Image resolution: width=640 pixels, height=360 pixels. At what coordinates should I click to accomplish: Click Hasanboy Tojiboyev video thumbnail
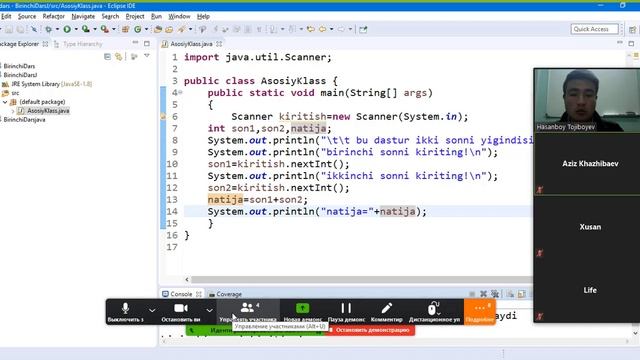click(x=587, y=100)
